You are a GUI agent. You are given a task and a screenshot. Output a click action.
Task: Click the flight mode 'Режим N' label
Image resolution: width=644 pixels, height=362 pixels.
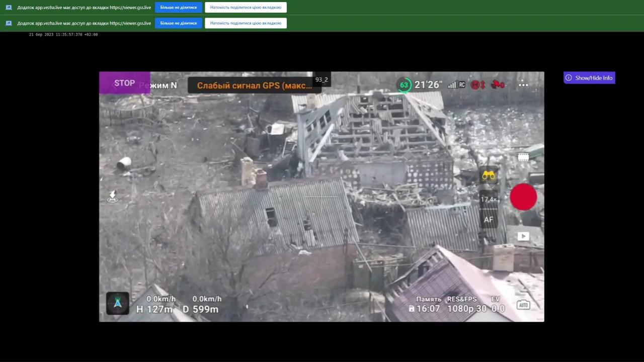pos(158,85)
